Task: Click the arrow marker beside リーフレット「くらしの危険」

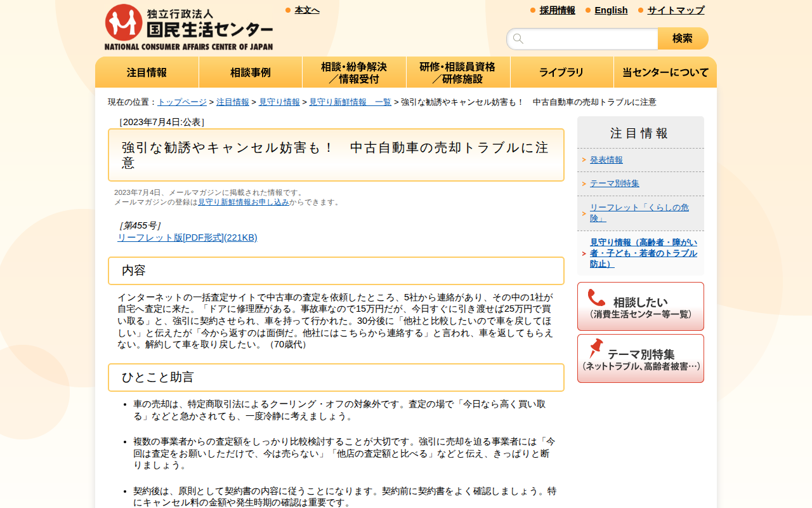Action: (x=584, y=213)
